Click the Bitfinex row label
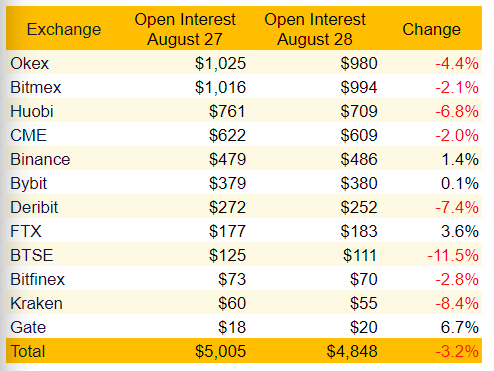 click(38, 279)
